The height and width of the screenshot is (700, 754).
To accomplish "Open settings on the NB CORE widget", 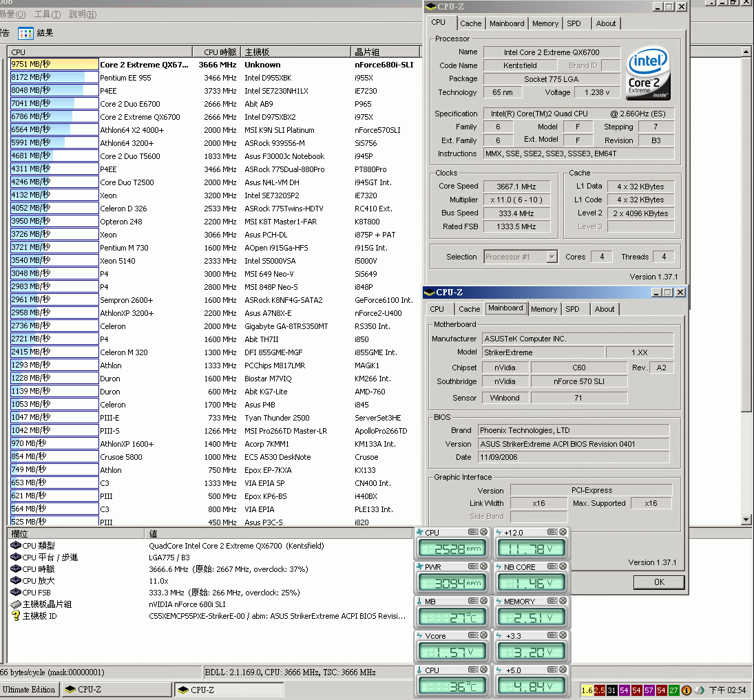I will pos(552,567).
